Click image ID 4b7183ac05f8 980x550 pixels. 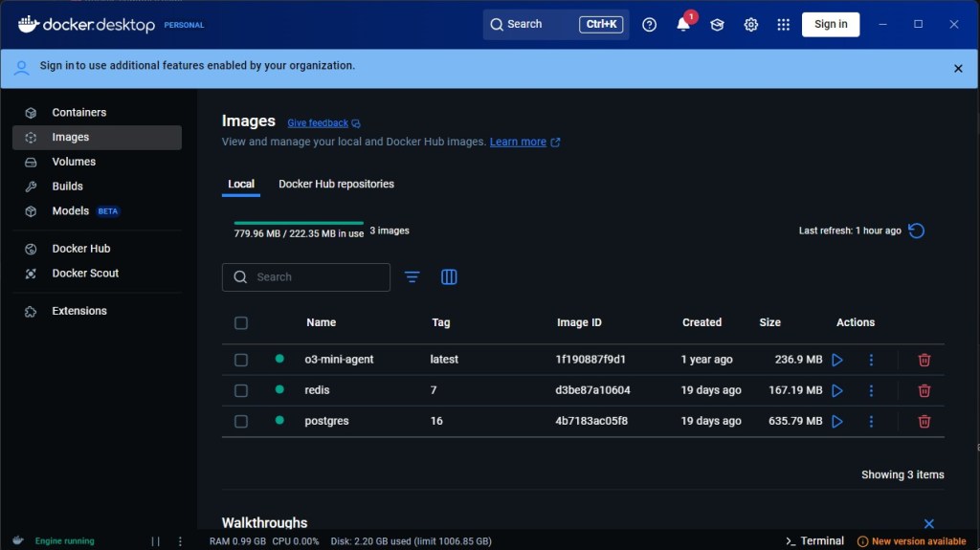591,421
